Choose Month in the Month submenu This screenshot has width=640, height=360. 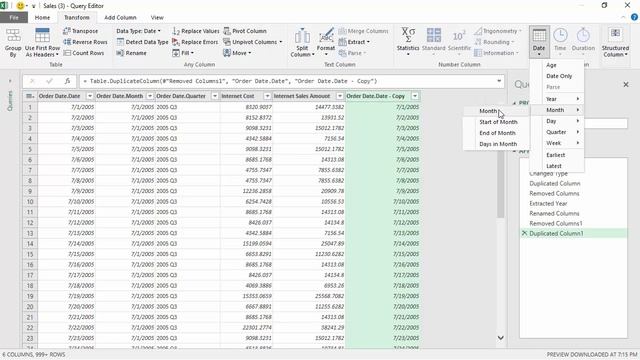[x=496, y=111]
